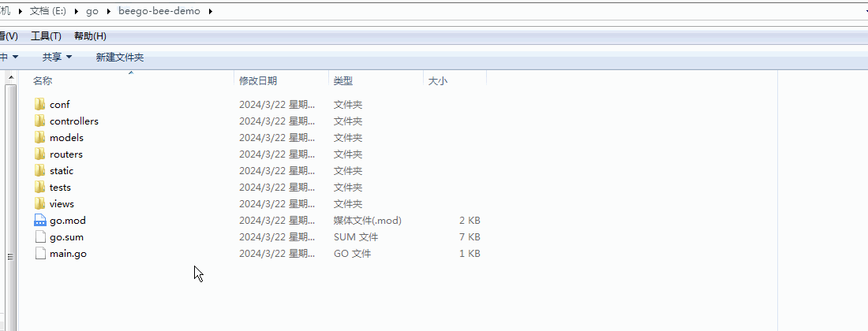868x331 pixels.
Task: Click the 7 KB size of go.sum
Action: point(470,237)
